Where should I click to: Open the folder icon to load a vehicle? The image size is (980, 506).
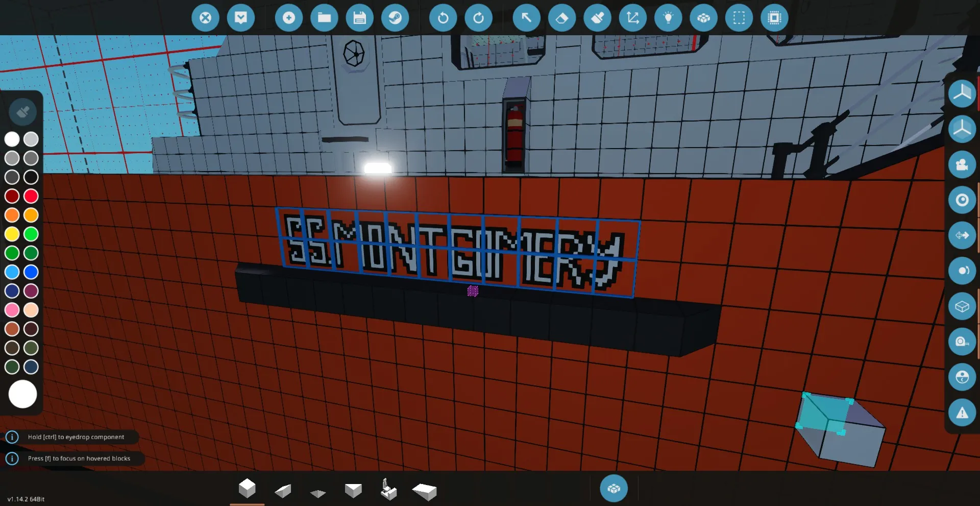click(324, 18)
